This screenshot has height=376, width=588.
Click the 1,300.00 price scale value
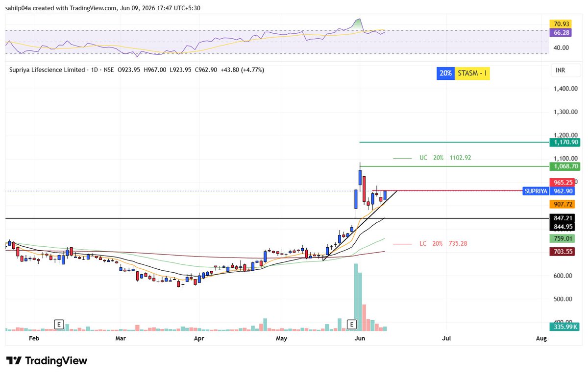pos(564,112)
